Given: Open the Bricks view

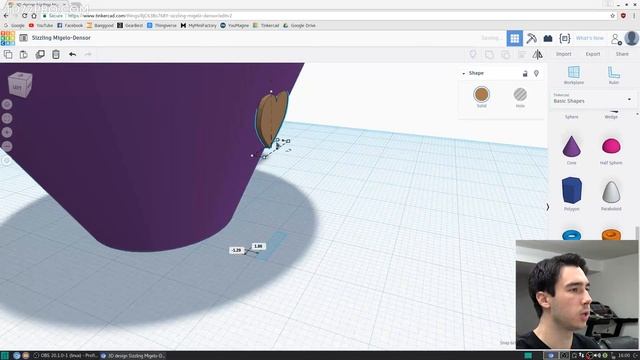Looking at the screenshot, I should pos(548,38).
